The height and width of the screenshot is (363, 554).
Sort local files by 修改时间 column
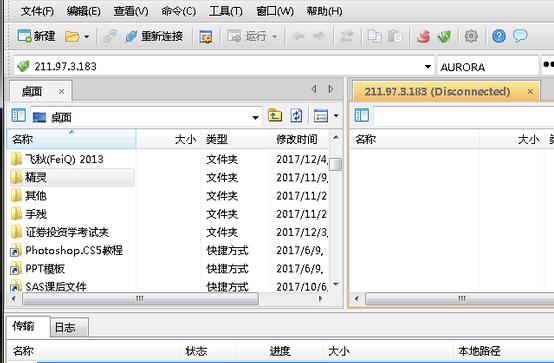[x=300, y=139]
